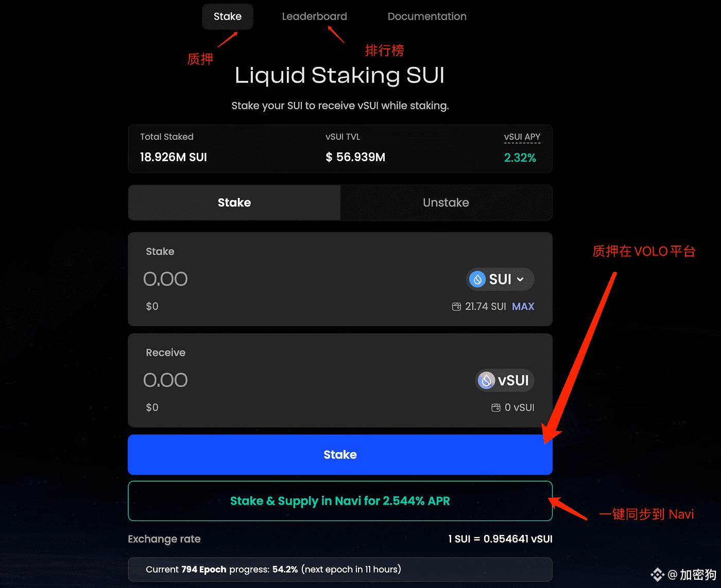
Task: Click the blue Stake button
Action: (x=340, y=455)
